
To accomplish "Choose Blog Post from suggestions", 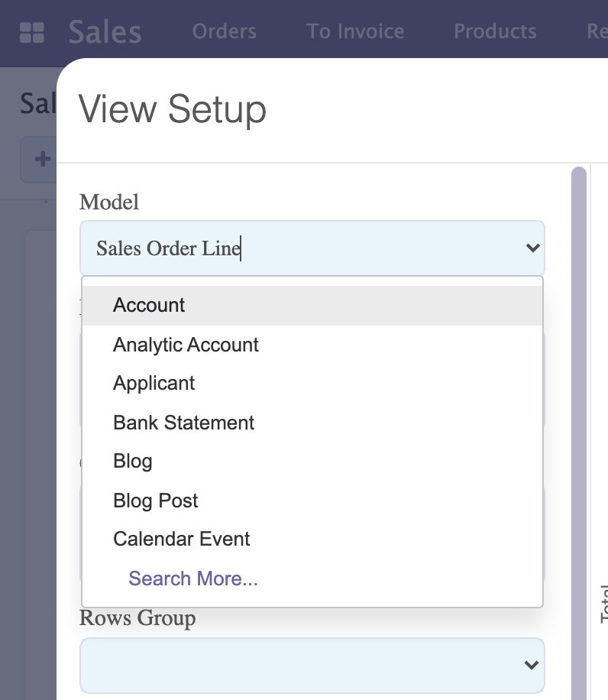I will (312, 501).
